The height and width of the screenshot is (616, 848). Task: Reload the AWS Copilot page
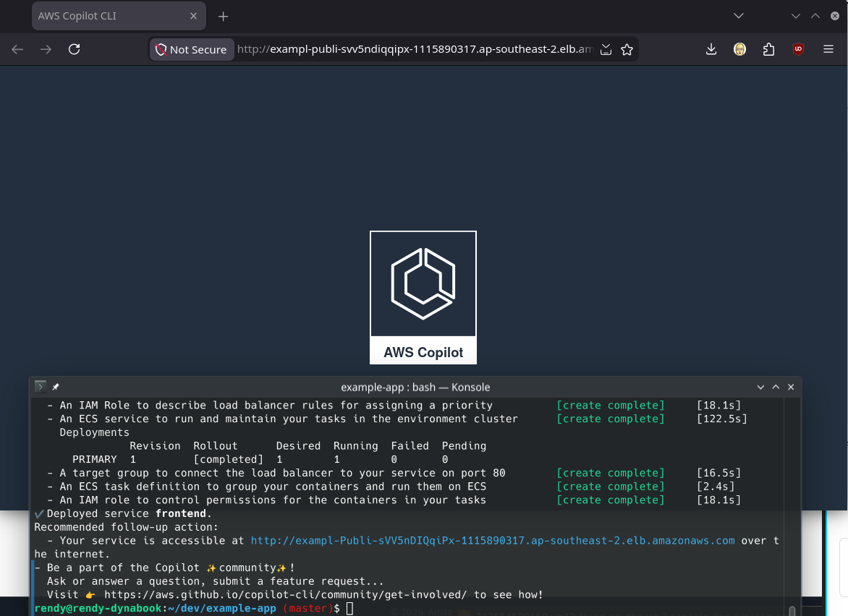click(74, 50)
